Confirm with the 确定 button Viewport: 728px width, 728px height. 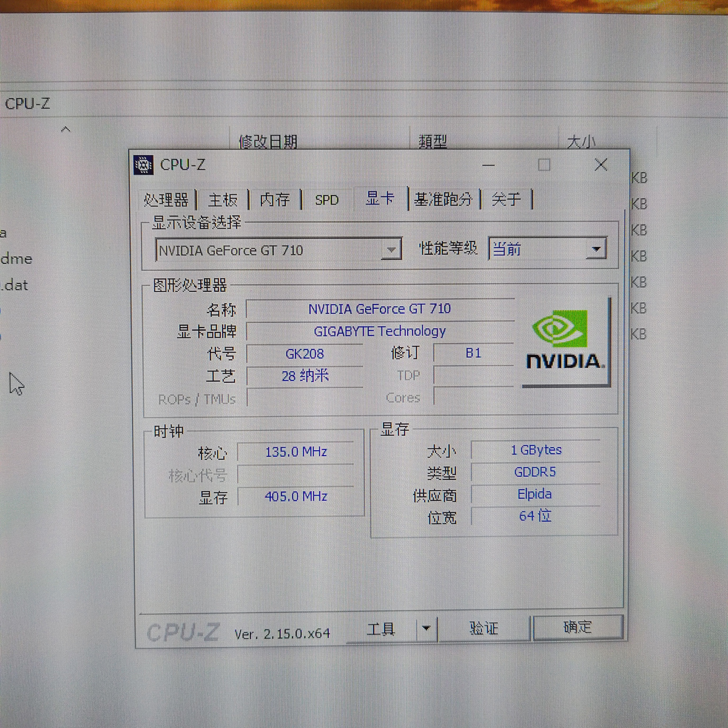tap(578, 627)
